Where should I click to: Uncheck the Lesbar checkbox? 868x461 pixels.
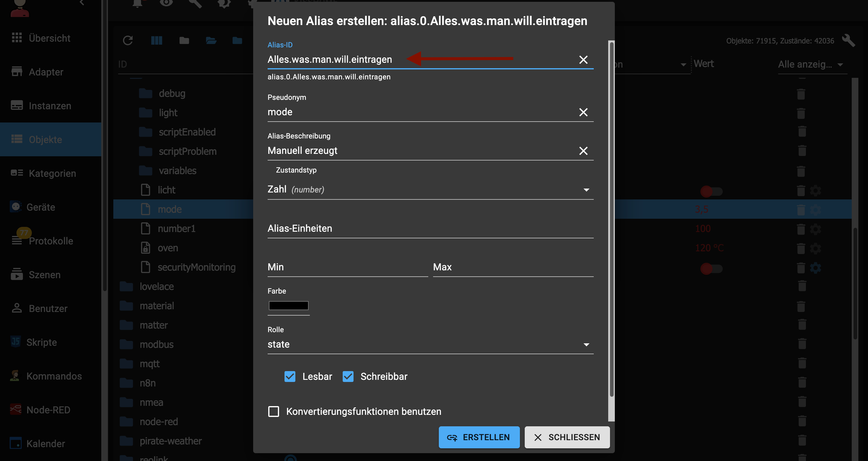pyautogui.click(x=290, y=376)
